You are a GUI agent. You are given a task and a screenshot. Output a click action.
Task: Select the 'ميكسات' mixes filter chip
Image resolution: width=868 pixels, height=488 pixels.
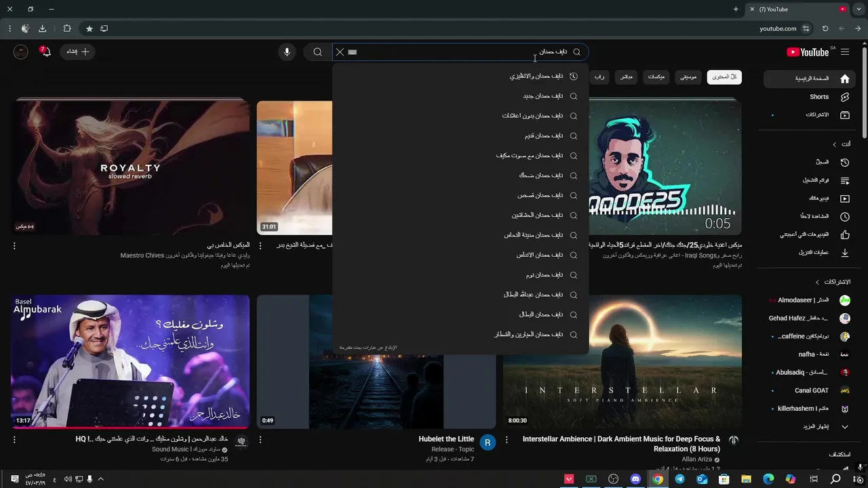[x=656, y=77]
